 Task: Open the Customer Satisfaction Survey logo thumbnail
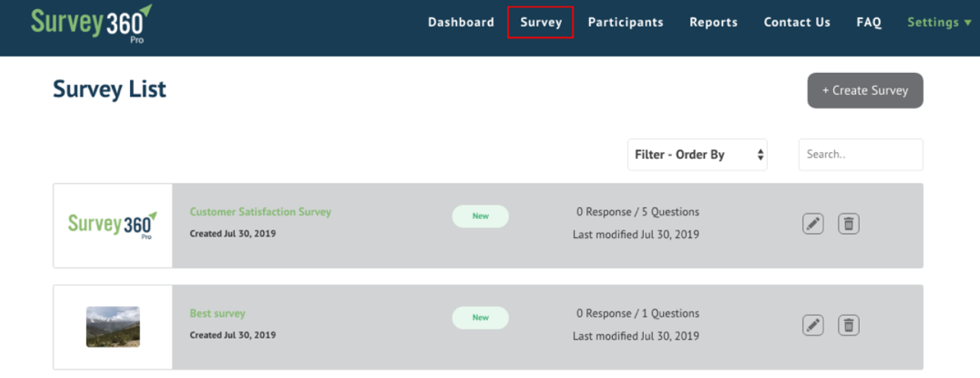pos(113,225)
